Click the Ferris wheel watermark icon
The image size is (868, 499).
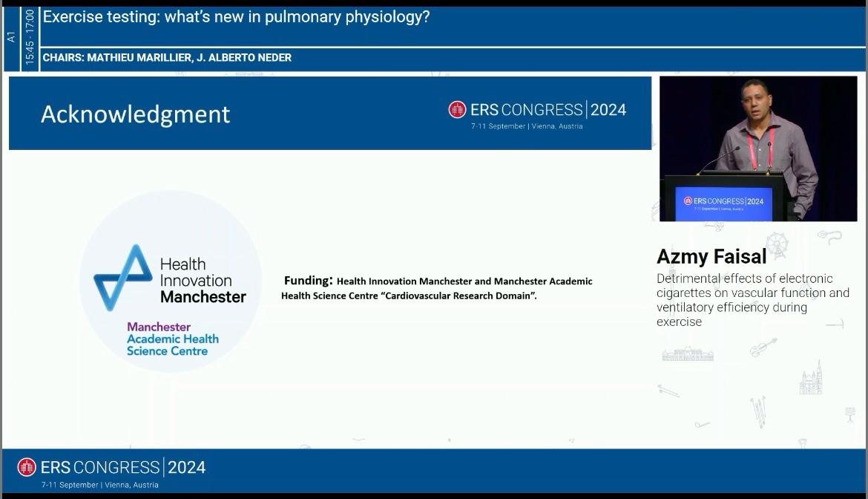(x=777, y=245)
